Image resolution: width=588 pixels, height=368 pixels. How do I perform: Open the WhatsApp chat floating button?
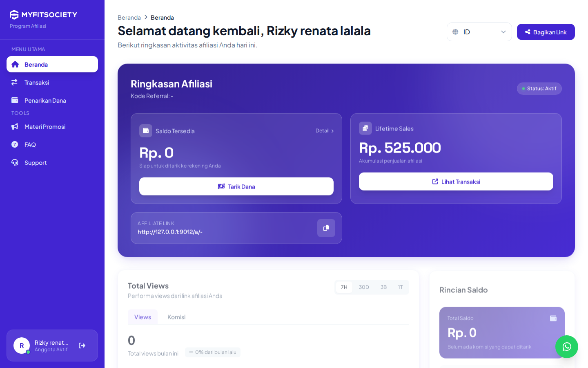click(567, 347)
